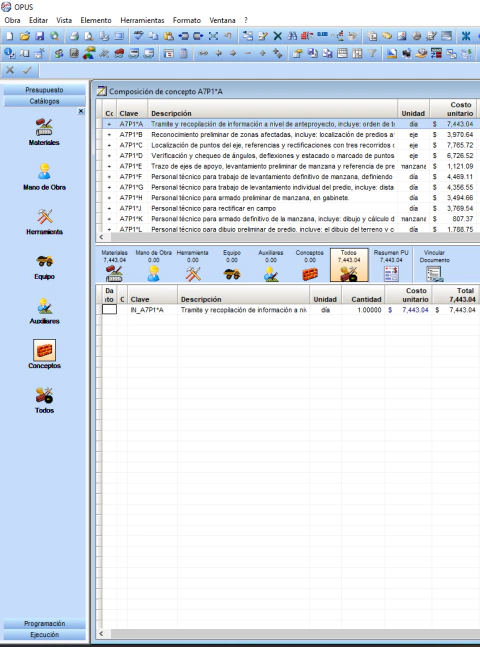Screen dimensions: 480x647
Task: Open the Programación section
Action: tap(44, 623)
